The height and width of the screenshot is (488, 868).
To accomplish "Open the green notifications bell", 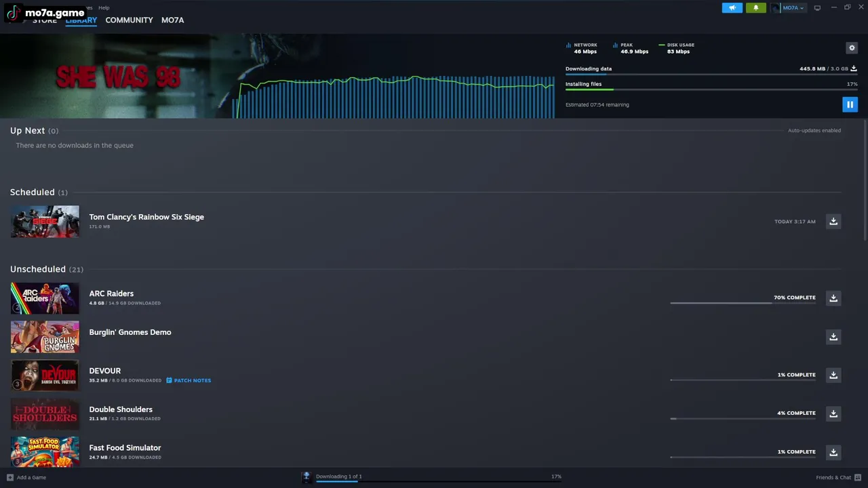I will pyautogui.click(x=755, y=7).
